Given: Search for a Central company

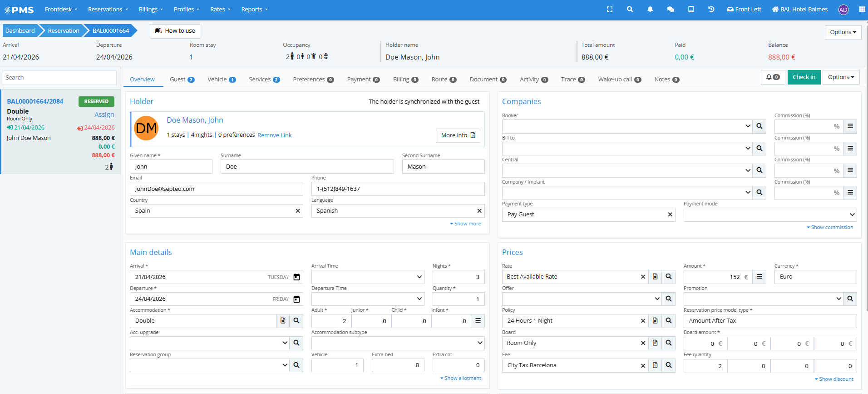Looking at the screenshot, I should tap(759, 170).
